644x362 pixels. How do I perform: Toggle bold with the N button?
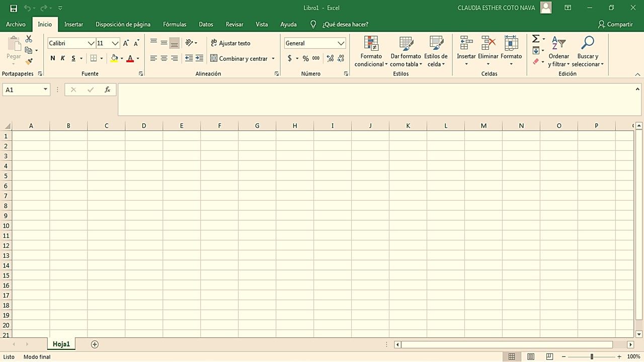coord(52,58)
